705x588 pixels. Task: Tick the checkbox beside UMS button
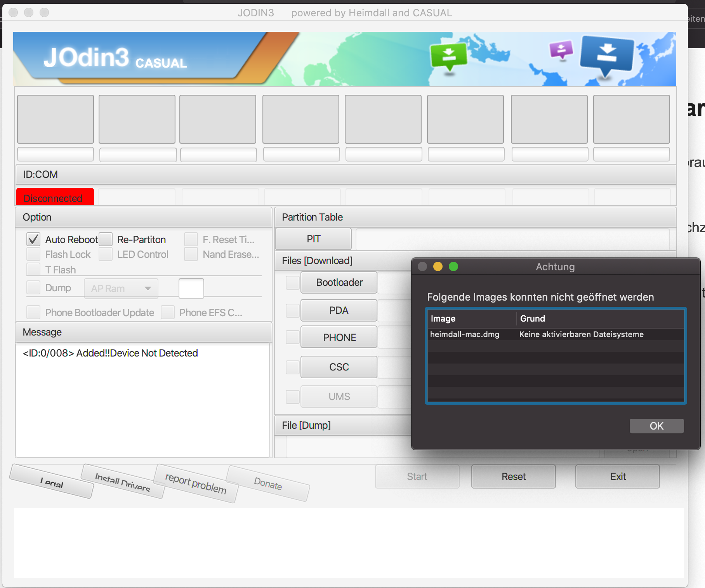pyautogui.click(x=292, y=397)
